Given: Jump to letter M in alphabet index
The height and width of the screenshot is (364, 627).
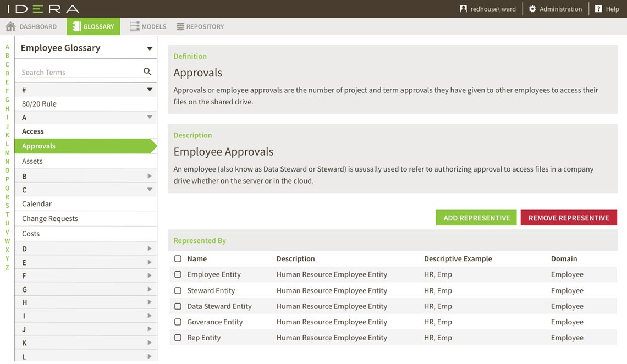Looking at the screenshot, I should 7,153.
